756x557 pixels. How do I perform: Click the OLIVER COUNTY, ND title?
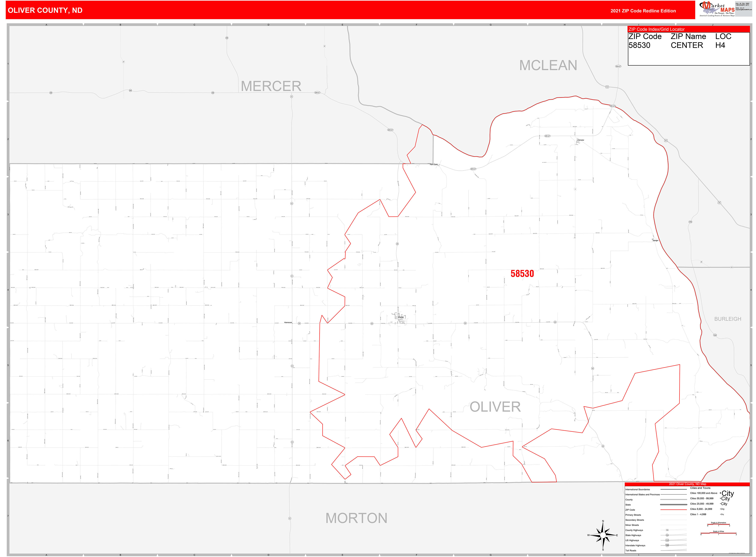pos(45,10)
